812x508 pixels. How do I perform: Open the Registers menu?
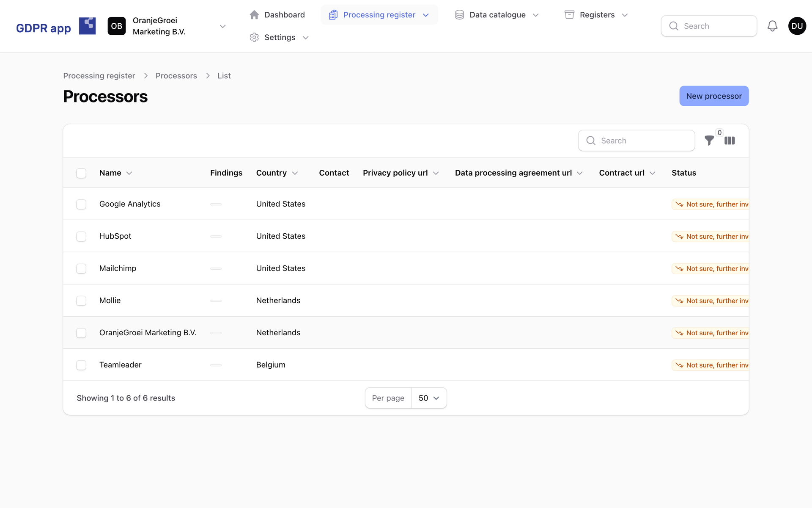click(596, 15)
